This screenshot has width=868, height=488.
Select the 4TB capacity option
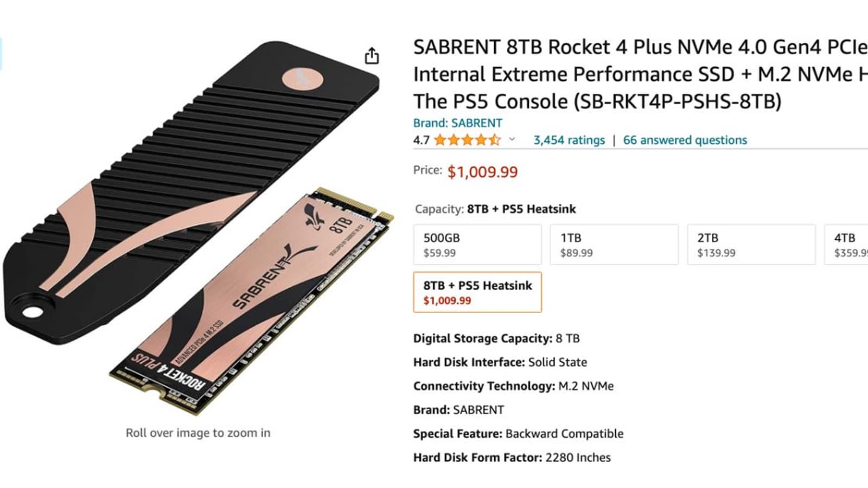pos(847,245)
